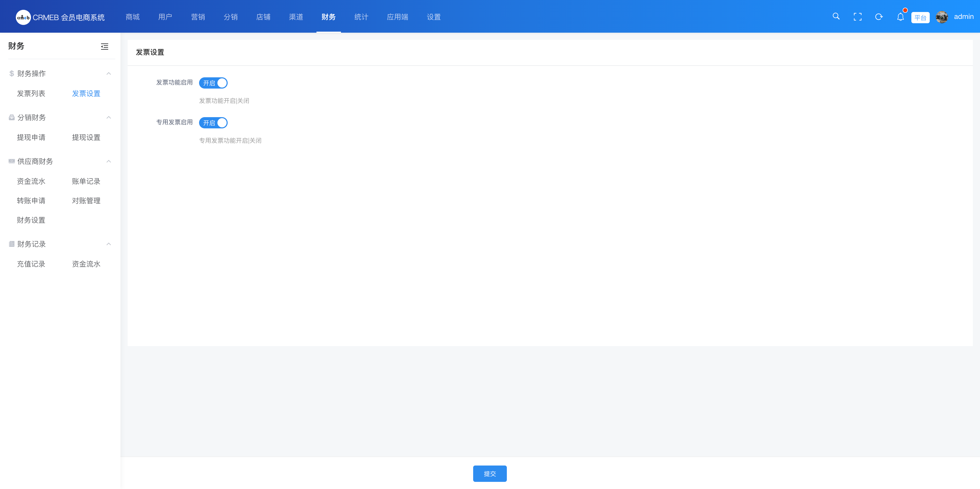Open 发票列表 in the sidebar

(x=31, y=94)
